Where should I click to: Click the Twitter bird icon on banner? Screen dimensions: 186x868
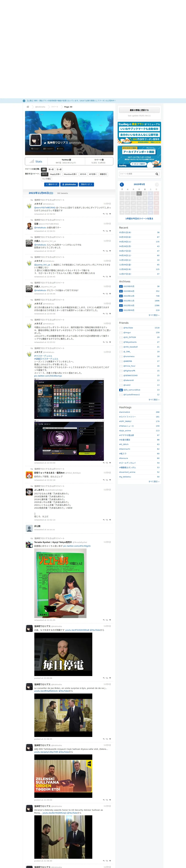45,143
